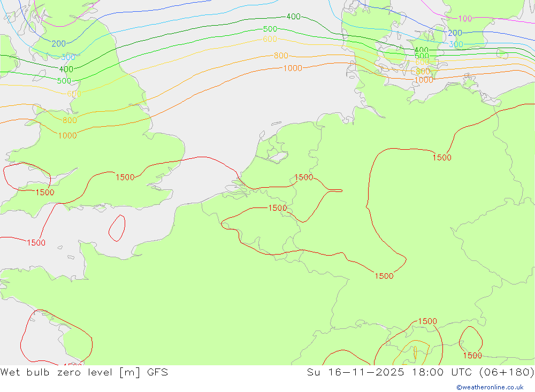The image size is (535, 392).
Task: Click the 1500 label in southwestern Germany
Action: (384, 276)
